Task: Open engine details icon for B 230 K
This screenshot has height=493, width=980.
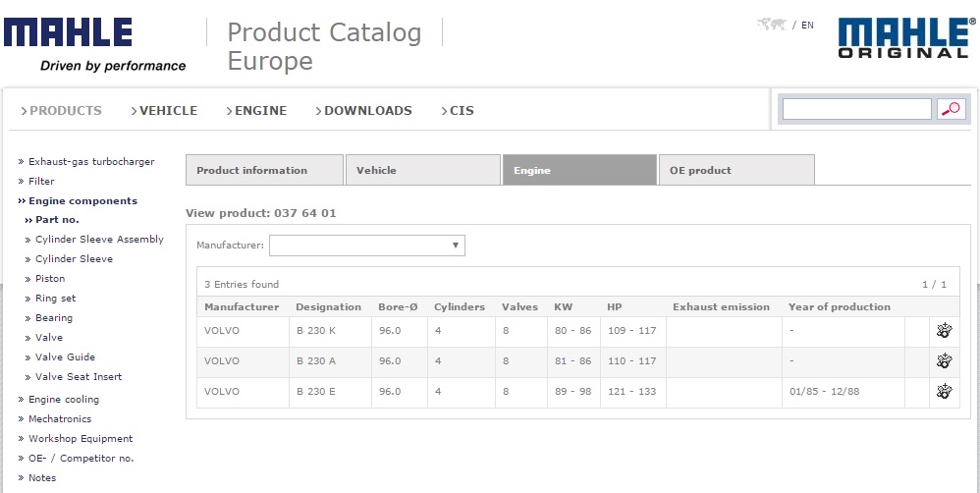Action: pos(944,331)
